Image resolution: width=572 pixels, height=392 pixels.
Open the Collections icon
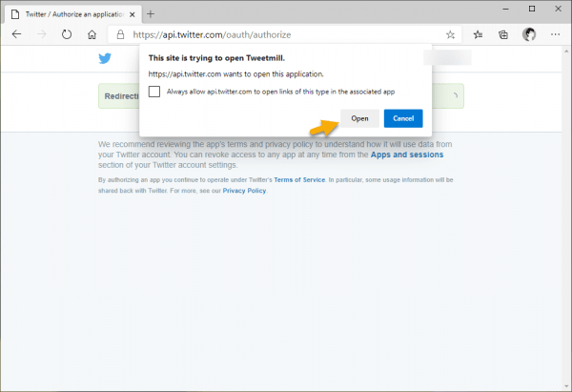503,34
